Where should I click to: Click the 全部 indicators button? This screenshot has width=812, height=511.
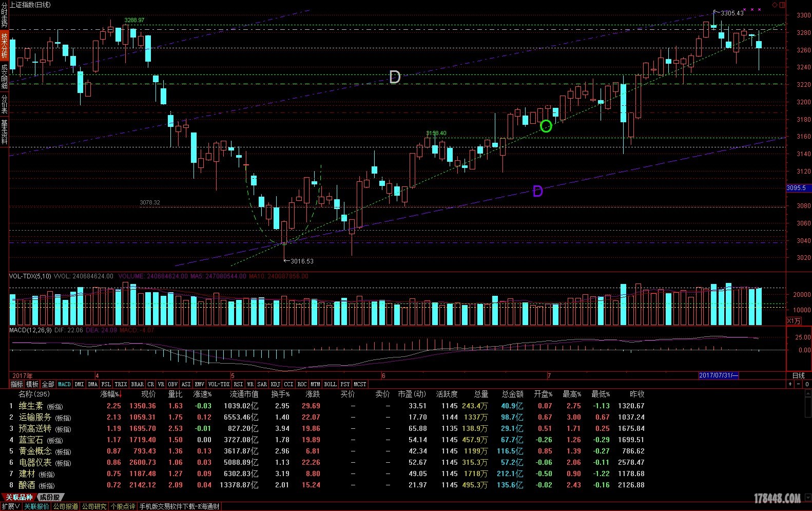point(48,384)
